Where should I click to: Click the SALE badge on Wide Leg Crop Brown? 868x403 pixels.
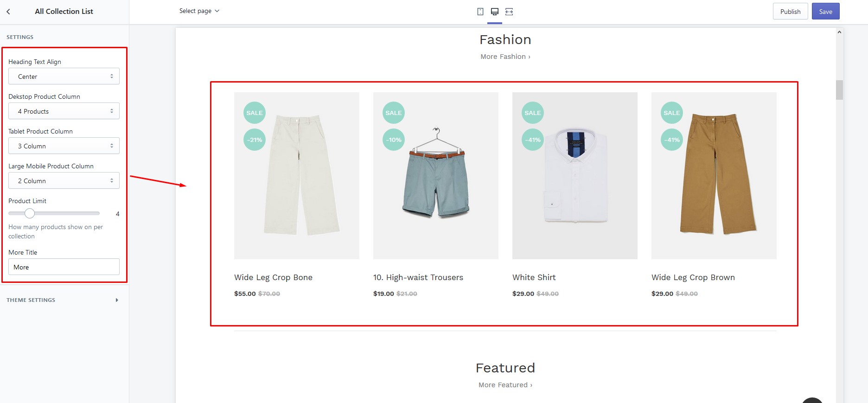tap(672, 113)
